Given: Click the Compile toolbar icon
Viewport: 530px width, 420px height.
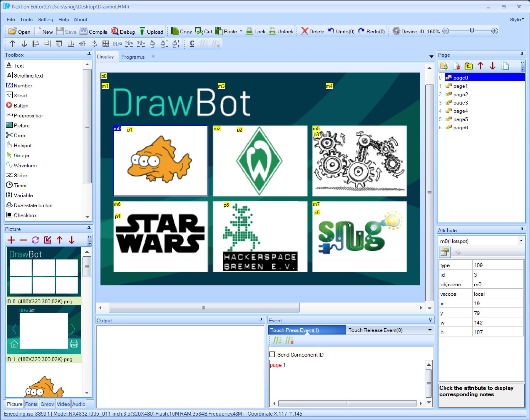Looking at the screenshot, I should pos(93,31).
